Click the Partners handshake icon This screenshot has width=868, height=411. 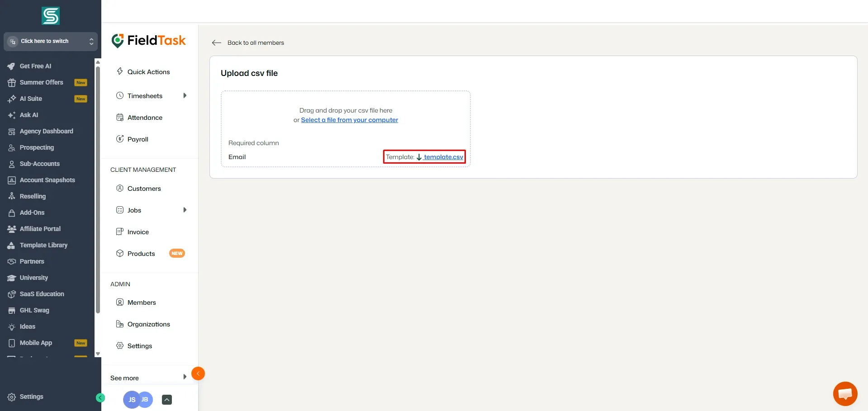[11, 261]
